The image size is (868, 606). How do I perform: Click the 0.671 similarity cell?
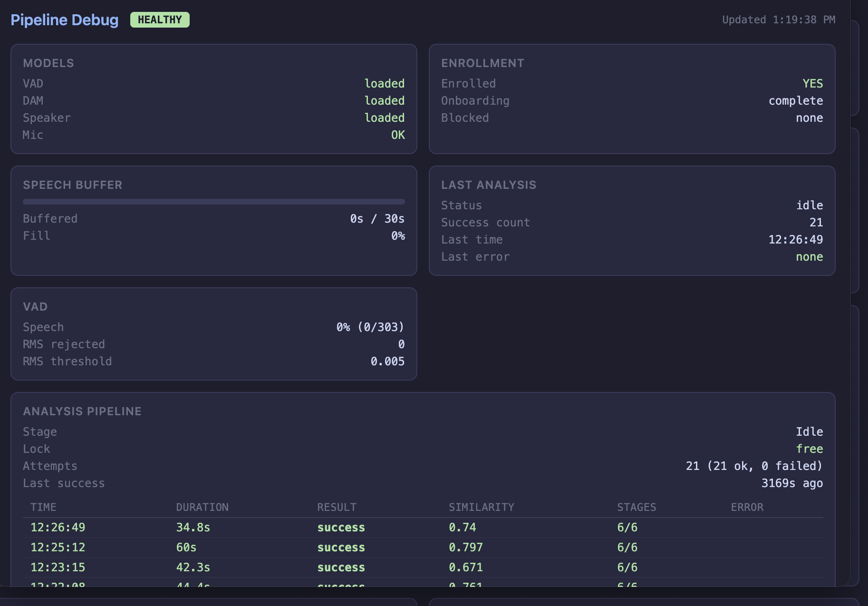pos(466,567)
